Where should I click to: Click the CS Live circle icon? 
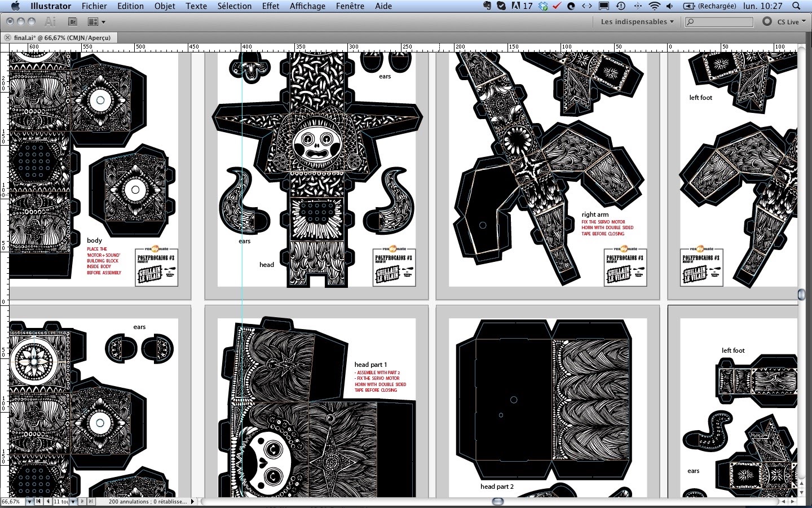[767, 21]
